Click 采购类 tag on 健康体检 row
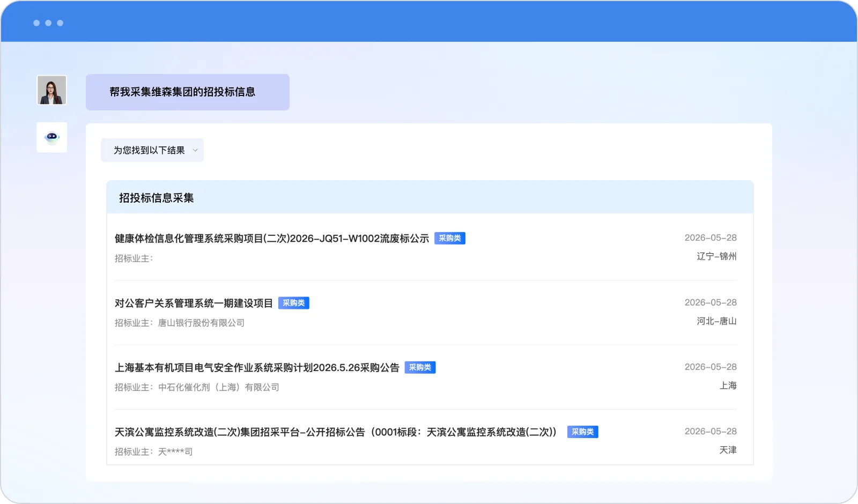 [450, 239]
